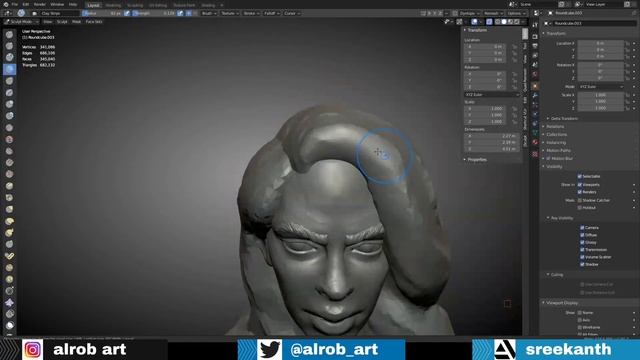Toggle Show in Viewports checkbox
The image size is (640, 360).
click(x=580, y=184)
